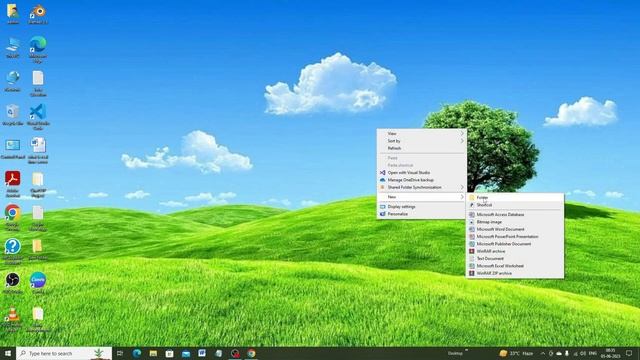Screen dimensions: 640x360
Task: Create a new Microsoft Word Document
Action: (x=515, y=229)
